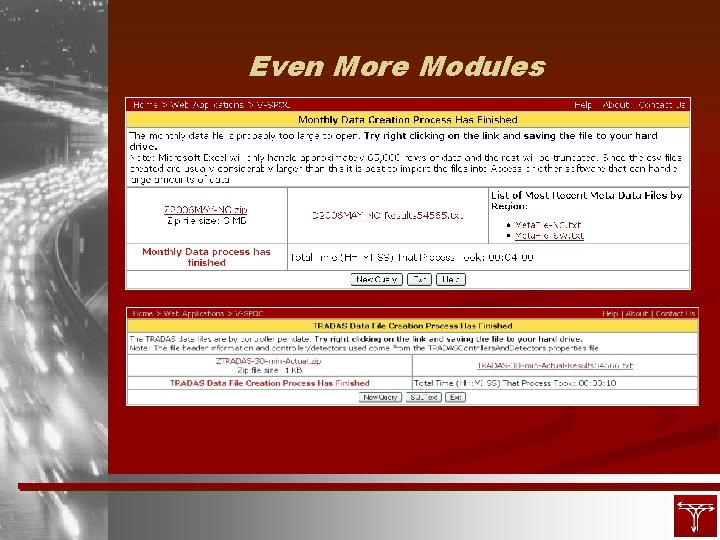
Task: Open About in TRADAS panel header
Action: tap(636, 314)
